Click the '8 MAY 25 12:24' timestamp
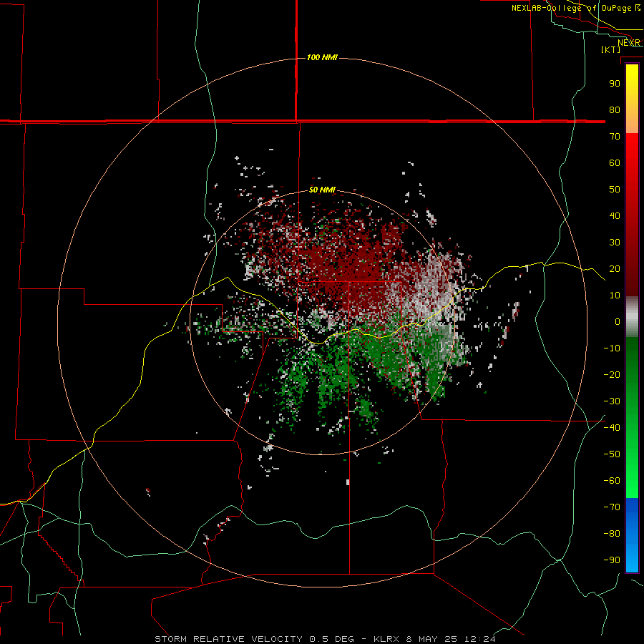 pos(451,639)
